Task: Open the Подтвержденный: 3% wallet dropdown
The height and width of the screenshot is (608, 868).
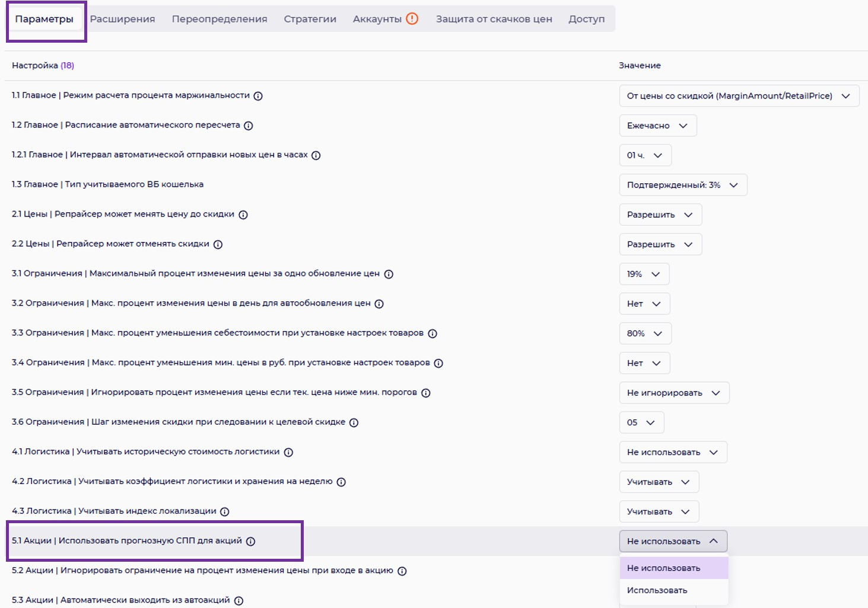Action: 682,185
